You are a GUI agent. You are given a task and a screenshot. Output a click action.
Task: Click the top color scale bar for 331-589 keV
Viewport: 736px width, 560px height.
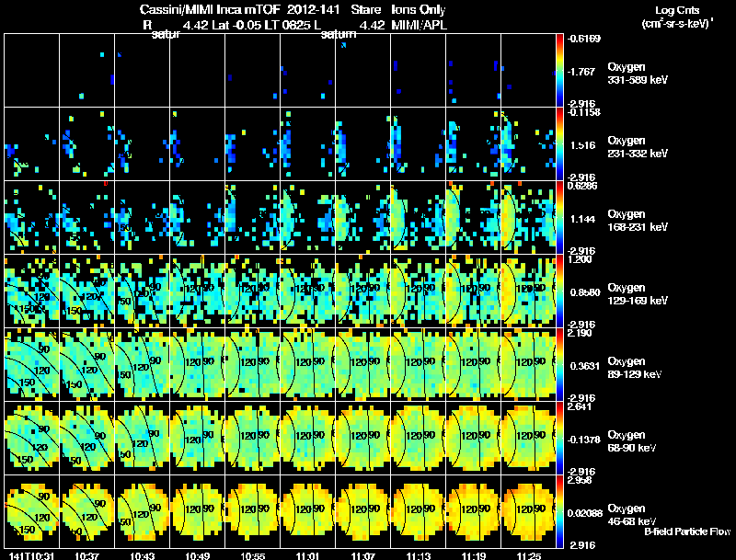559,71
